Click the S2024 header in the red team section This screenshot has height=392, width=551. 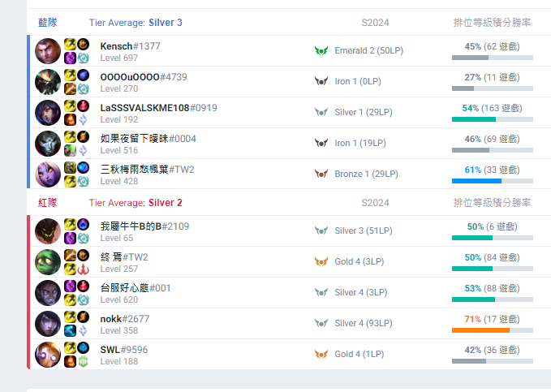point(376,202)
